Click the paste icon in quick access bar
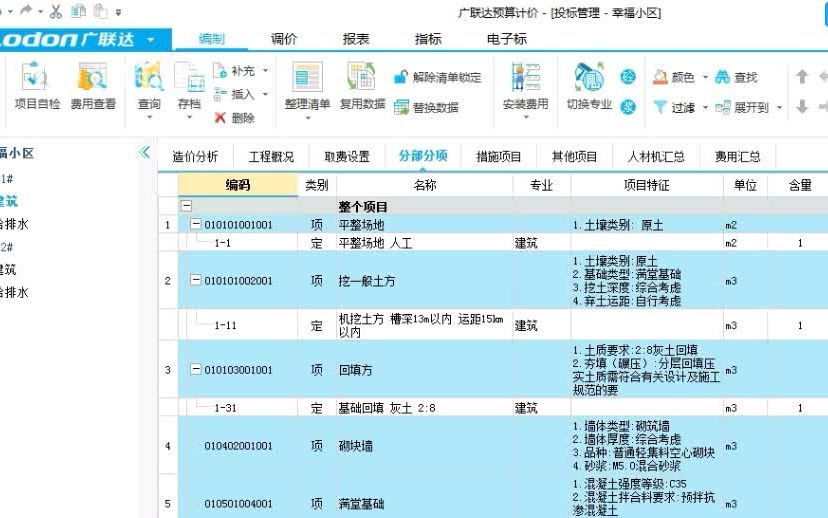The width and height of the screenshot is (828, 518). click(100, 11)
